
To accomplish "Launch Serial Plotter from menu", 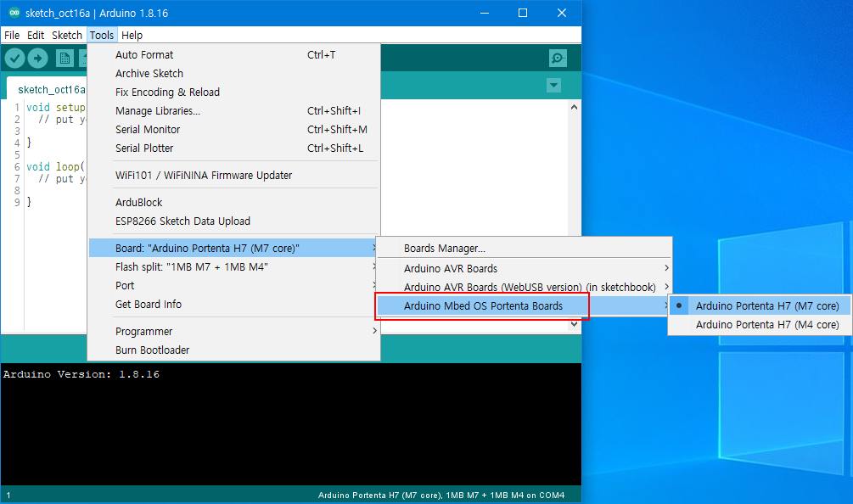I will click(234, 148).
